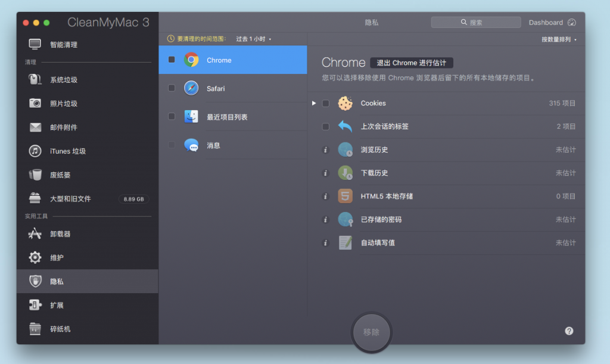Viewport: 610px width, 364px height.
Task: Click the Smart Cleanup (智能清理) monitor icon
Action: click(35, 44)
